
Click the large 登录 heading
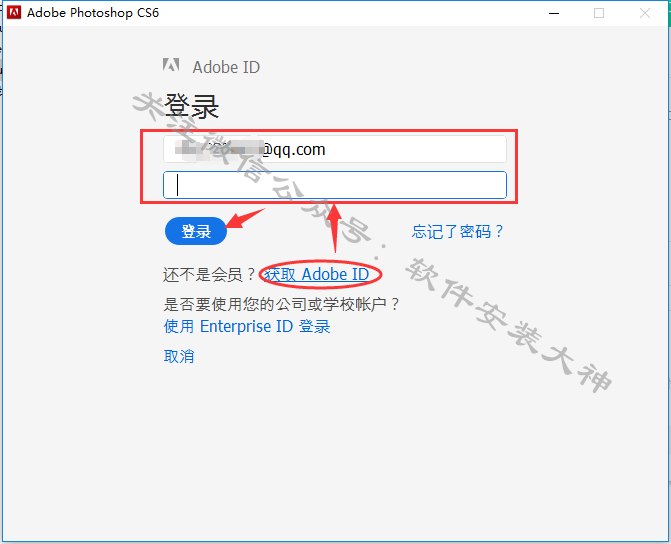pyautogui.click(x=191, y=106)
